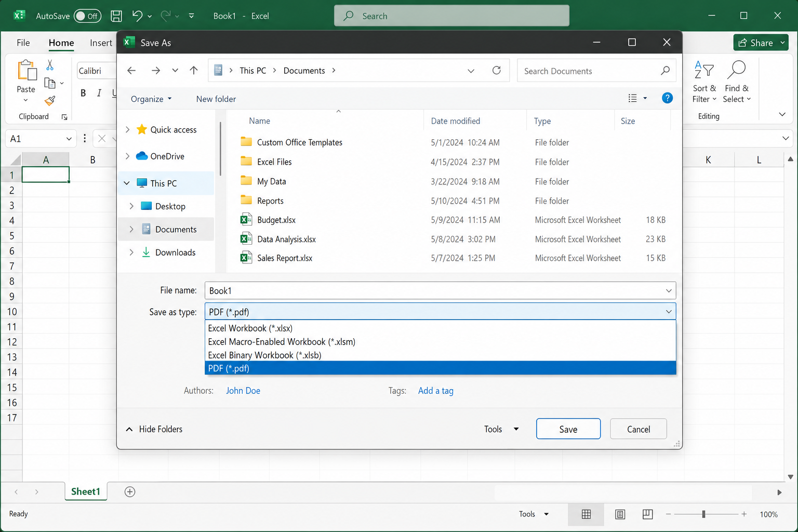Click the Sort & Filter icon
The image size is (798, 532).
tap(704, 71)
